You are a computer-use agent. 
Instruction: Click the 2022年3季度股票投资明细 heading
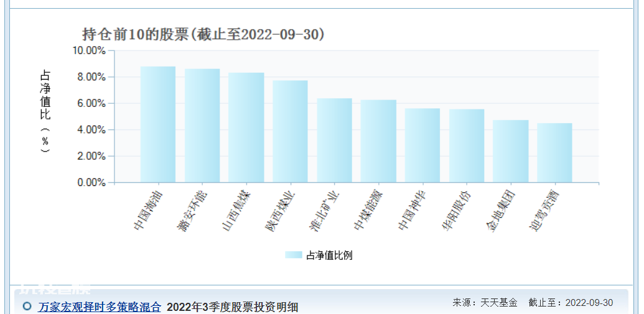[x=233, y=307]
